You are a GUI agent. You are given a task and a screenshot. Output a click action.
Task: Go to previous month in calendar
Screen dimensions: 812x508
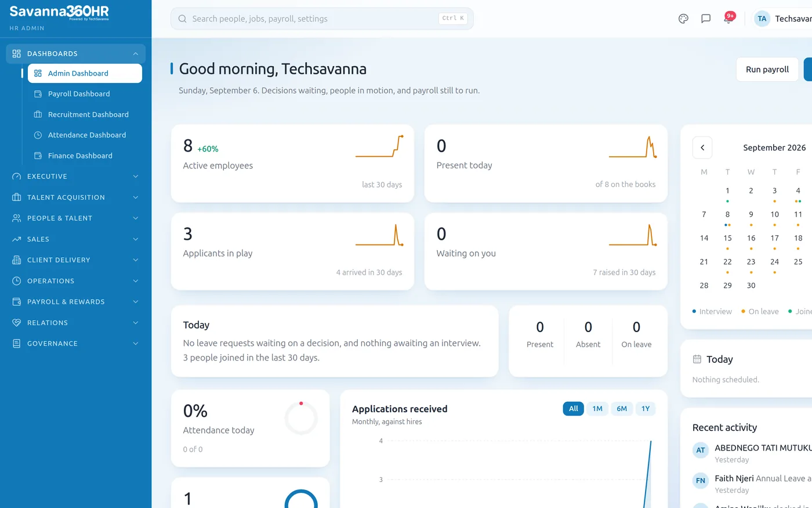(702, 147)
